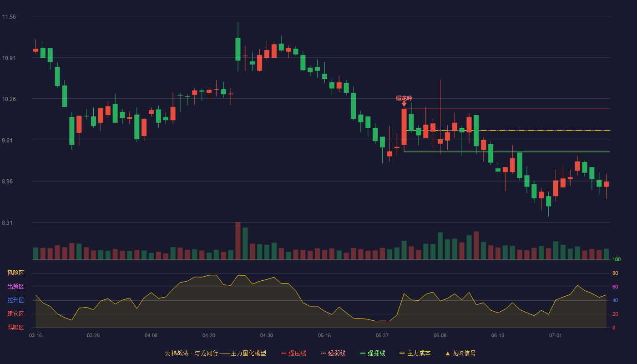The height and width of the screenshot is (364, 637).
Task: Click the 假龙吟 signal arrow marker
Action: pyautogui.click(x=404, y=104)
